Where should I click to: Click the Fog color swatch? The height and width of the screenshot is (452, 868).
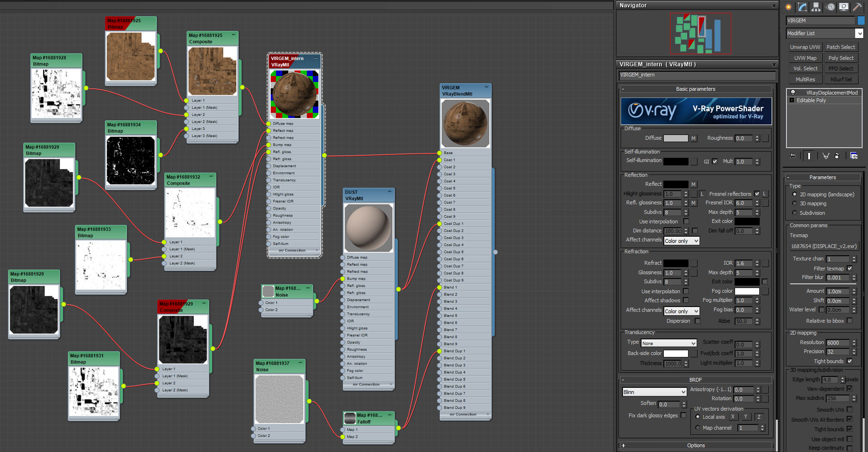(747, 291)
